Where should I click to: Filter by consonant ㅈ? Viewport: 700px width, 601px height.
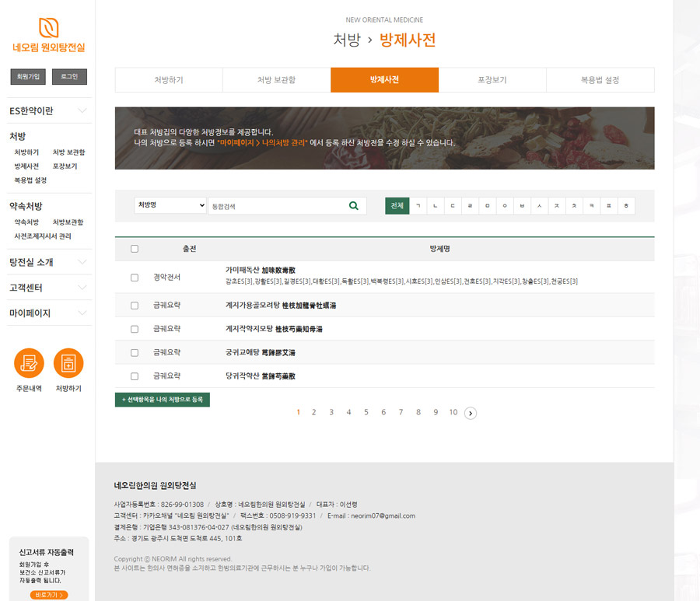point(557,206)
